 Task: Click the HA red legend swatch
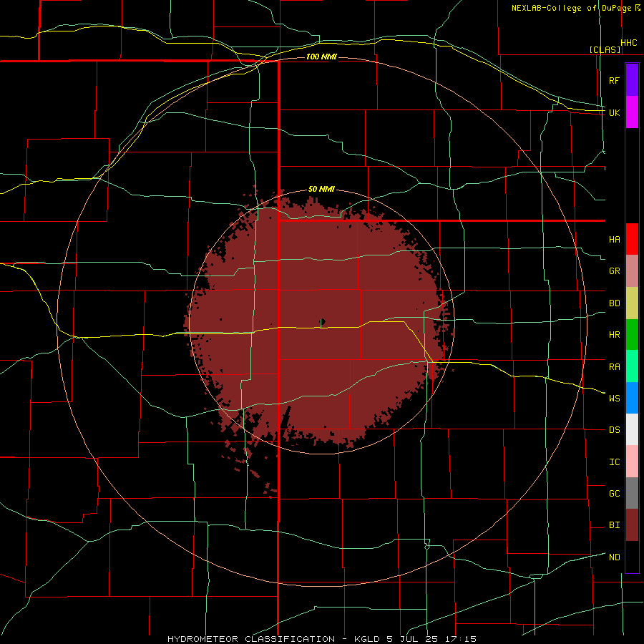pyautogui.click(x=632, y=239)
